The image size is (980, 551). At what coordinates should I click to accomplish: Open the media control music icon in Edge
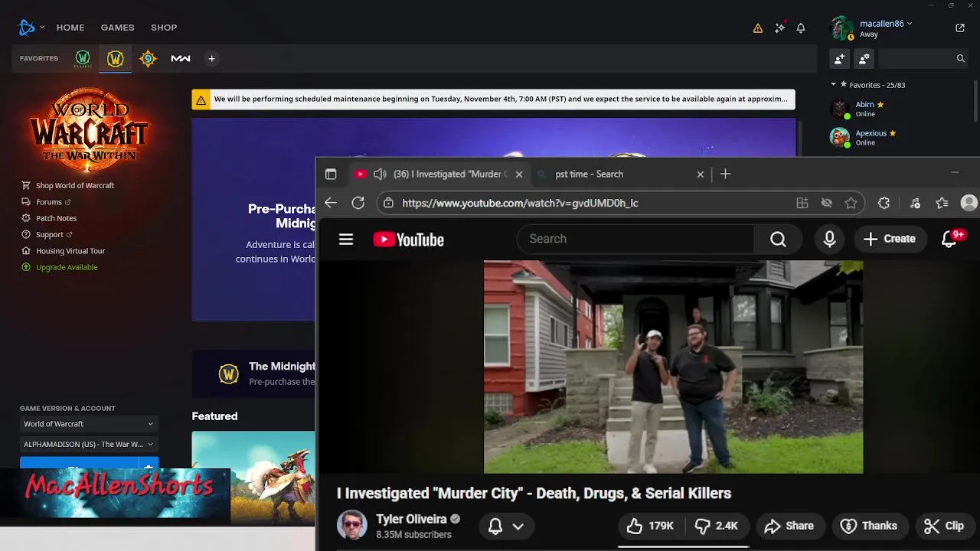(x=915, y=203)
